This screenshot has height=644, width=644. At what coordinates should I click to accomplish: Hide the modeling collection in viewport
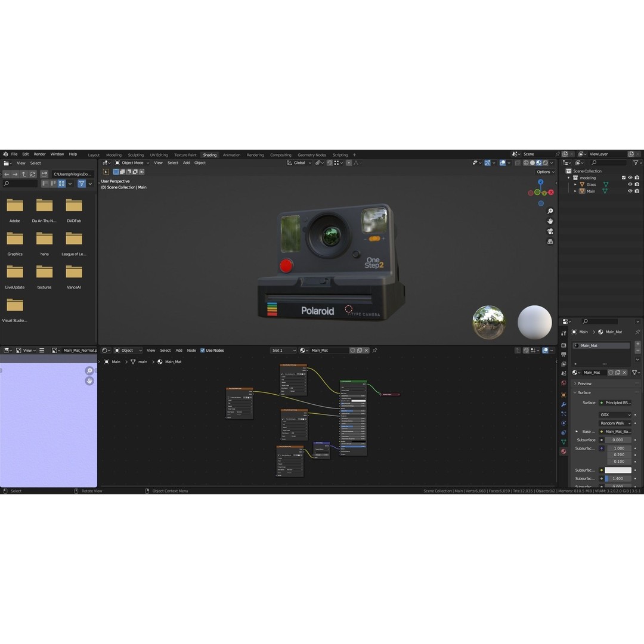(x=630, y=178)
